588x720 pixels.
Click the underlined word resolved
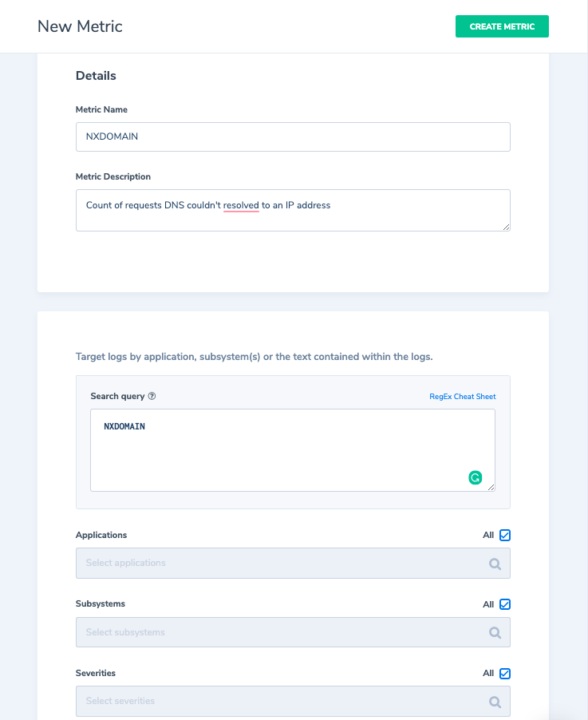pos(241,205)
